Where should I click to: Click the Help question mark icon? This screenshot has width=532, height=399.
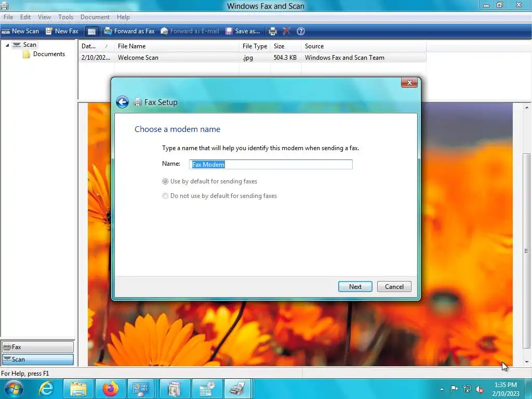tap(301, 31)
